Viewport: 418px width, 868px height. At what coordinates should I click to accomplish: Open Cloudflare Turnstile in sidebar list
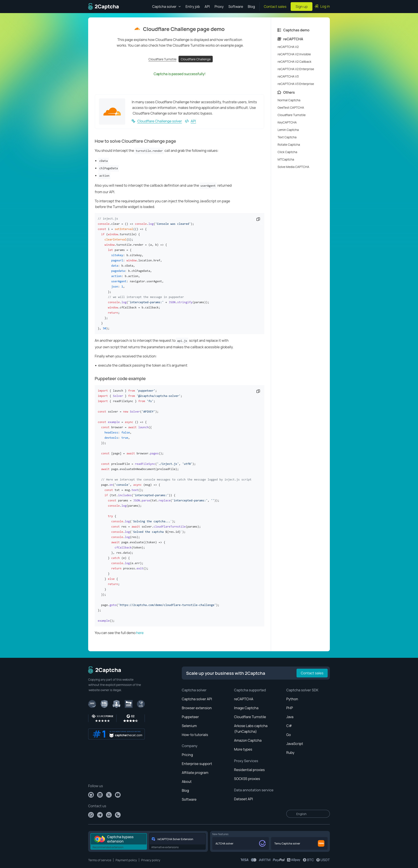pyautogui.click(x=292, y=115)
